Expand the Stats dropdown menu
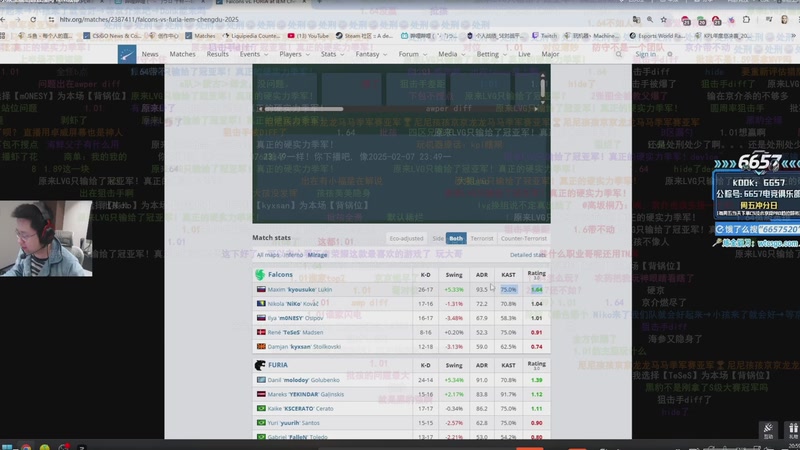 (x=332, y=54)
